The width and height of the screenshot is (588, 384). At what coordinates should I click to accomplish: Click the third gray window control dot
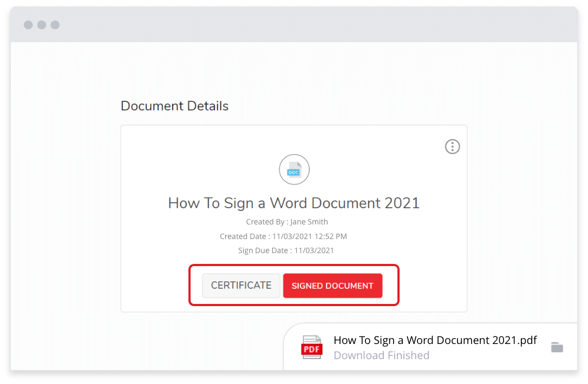55,25
